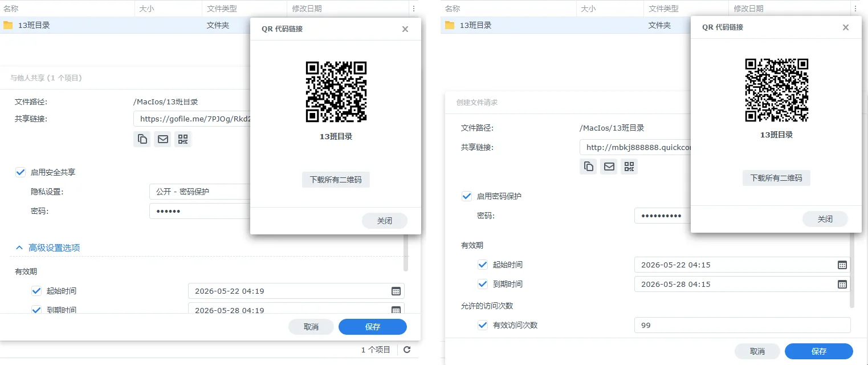Collapse 高级设置选项 section
868x365 pixels.
click(x=48, y=248)
